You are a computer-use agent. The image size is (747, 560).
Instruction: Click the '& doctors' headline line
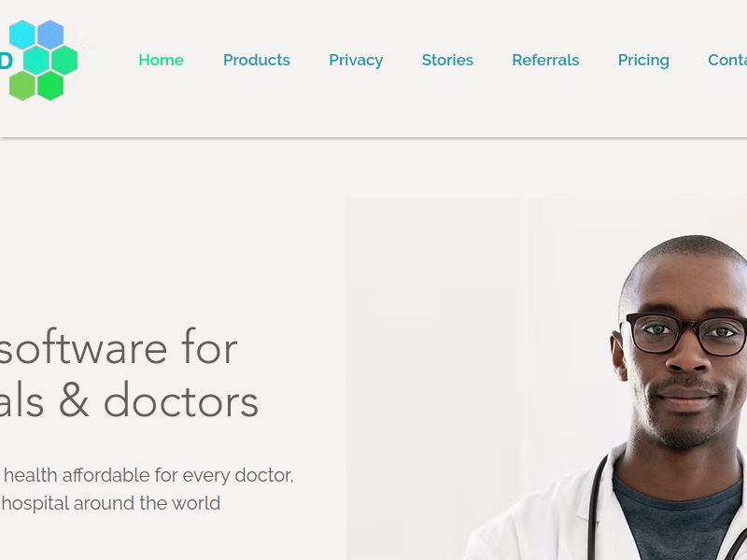(159, 401)
